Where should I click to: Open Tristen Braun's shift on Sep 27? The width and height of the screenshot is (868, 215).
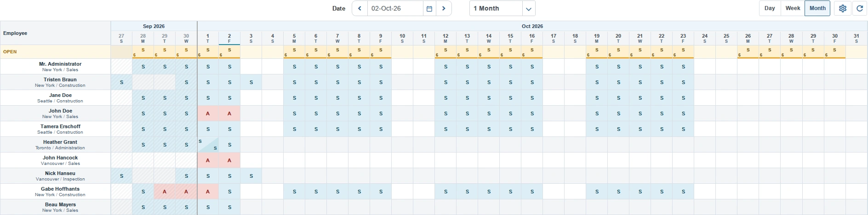(x=121, y=82)
